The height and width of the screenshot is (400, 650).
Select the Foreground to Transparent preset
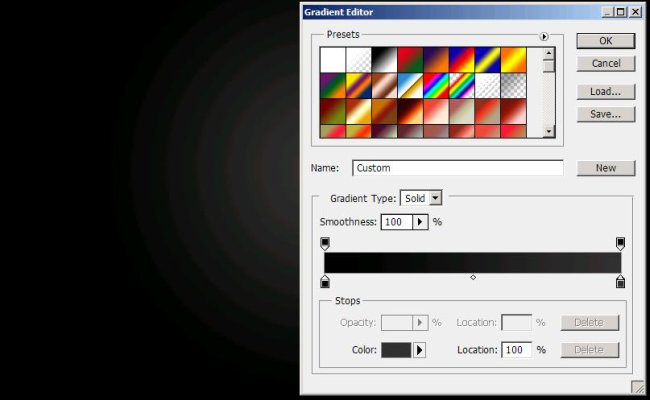coord(359,60)
